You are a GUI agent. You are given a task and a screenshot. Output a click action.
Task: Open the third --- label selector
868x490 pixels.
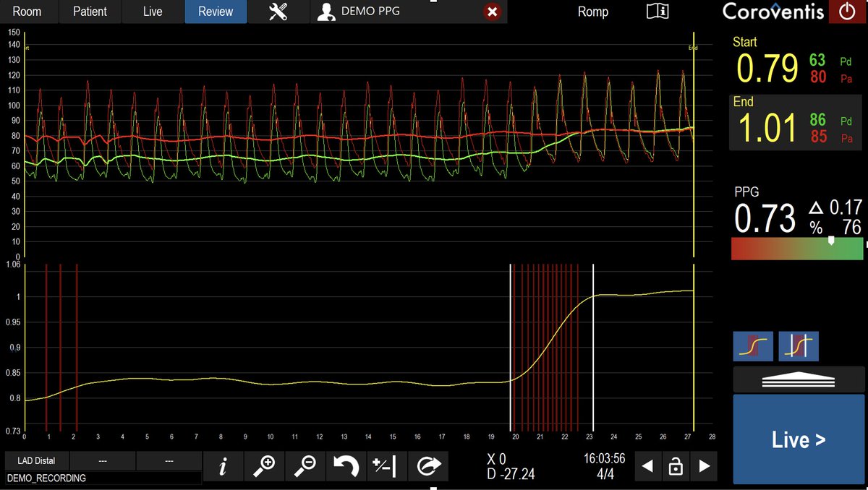169,461
